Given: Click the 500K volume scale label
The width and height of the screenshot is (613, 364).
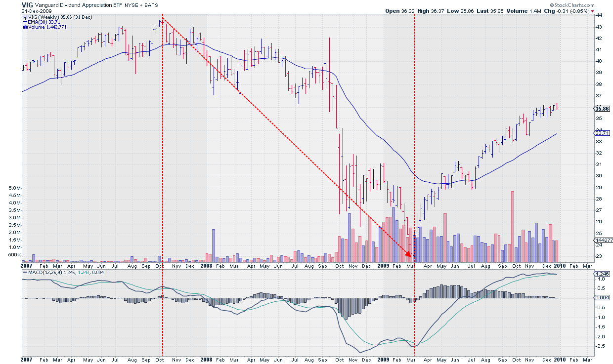Looking at the screenshot, I should coord(14,255).
